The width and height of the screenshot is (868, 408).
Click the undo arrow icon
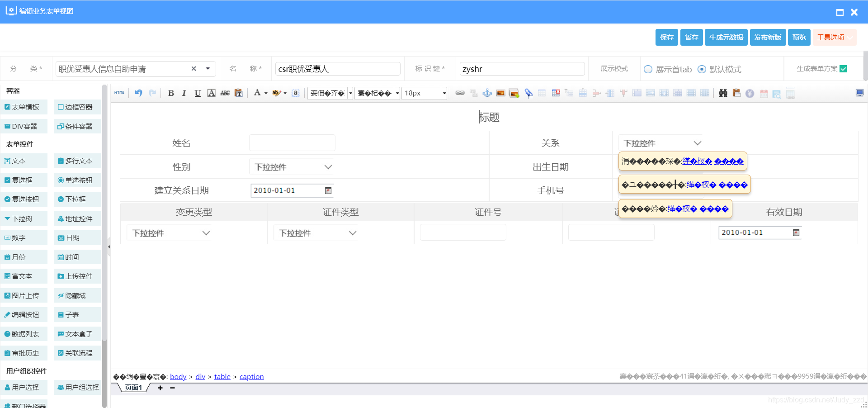pos(139,93)
